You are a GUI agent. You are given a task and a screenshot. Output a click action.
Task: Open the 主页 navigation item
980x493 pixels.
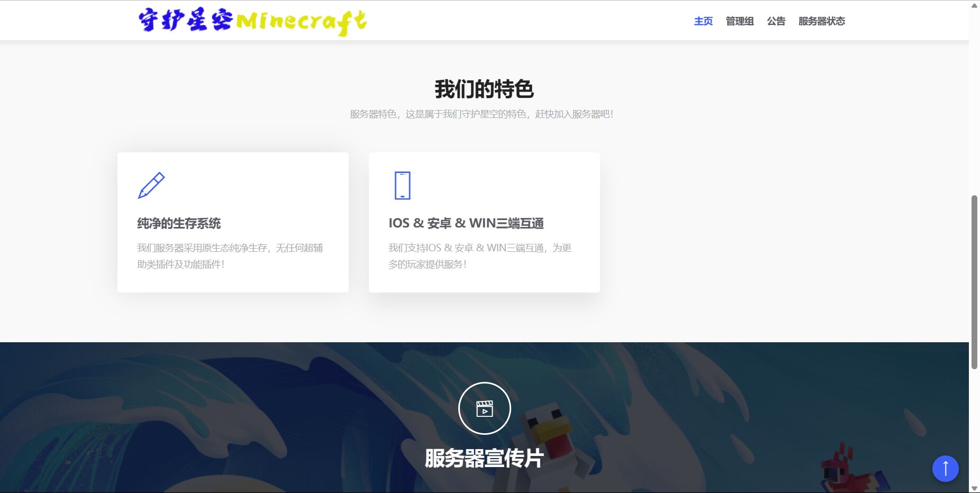tap(703, 21)
